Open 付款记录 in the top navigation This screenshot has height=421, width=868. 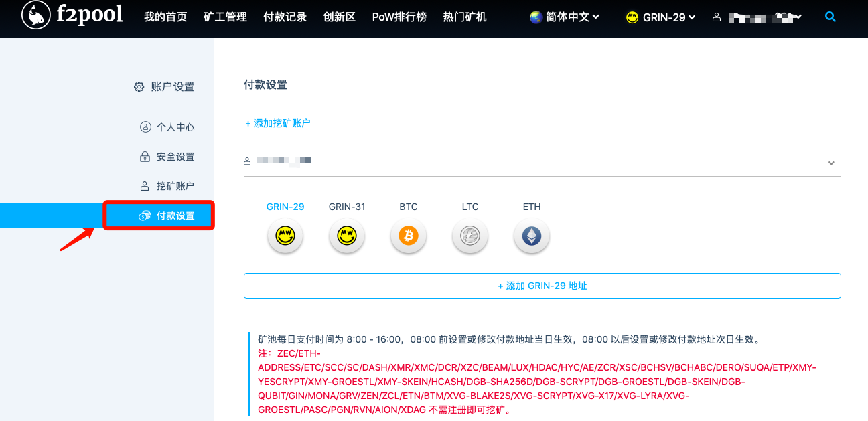tap(285, 17)
